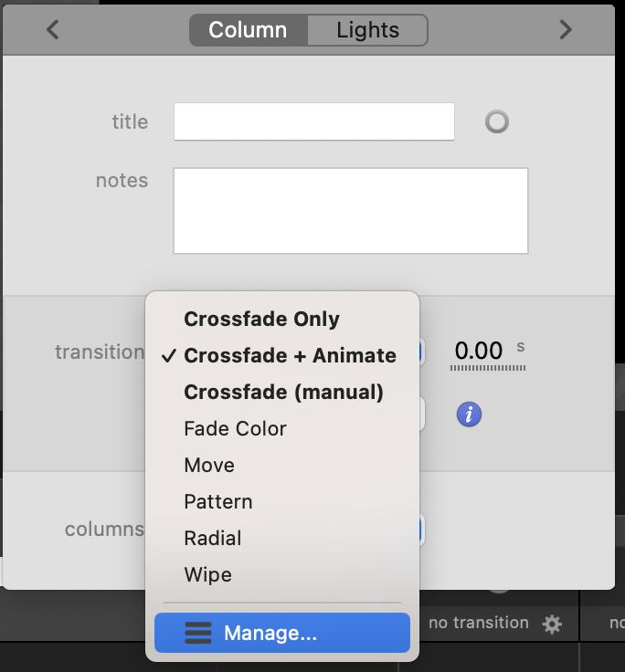
Task: Click the no transition label
Action: click(x=479, y=623)
